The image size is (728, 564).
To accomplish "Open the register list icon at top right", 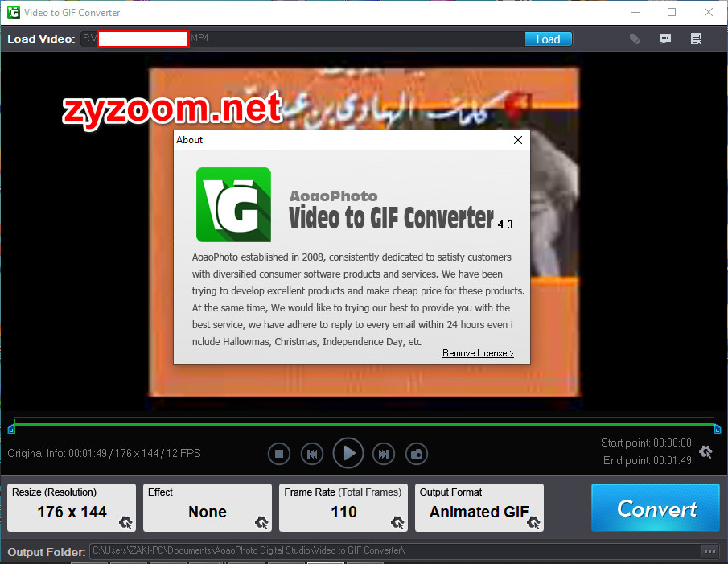I will (x=696, y=39).
